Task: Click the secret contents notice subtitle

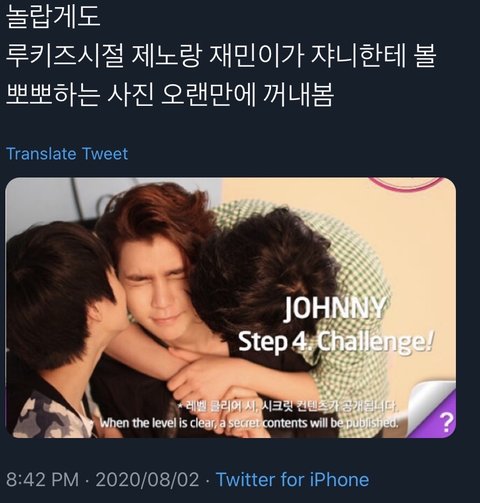Action: [249, 423]
